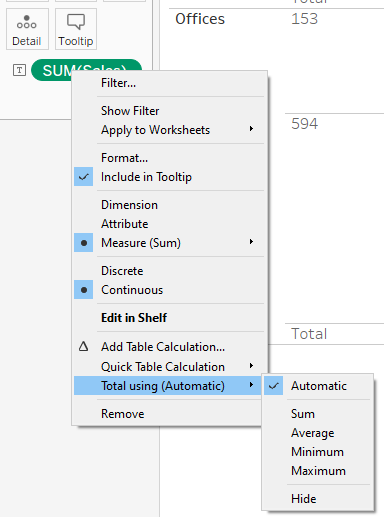Viewport: 384px width, 517px height.
Task: Select Automatic total option
Action: 317,386
